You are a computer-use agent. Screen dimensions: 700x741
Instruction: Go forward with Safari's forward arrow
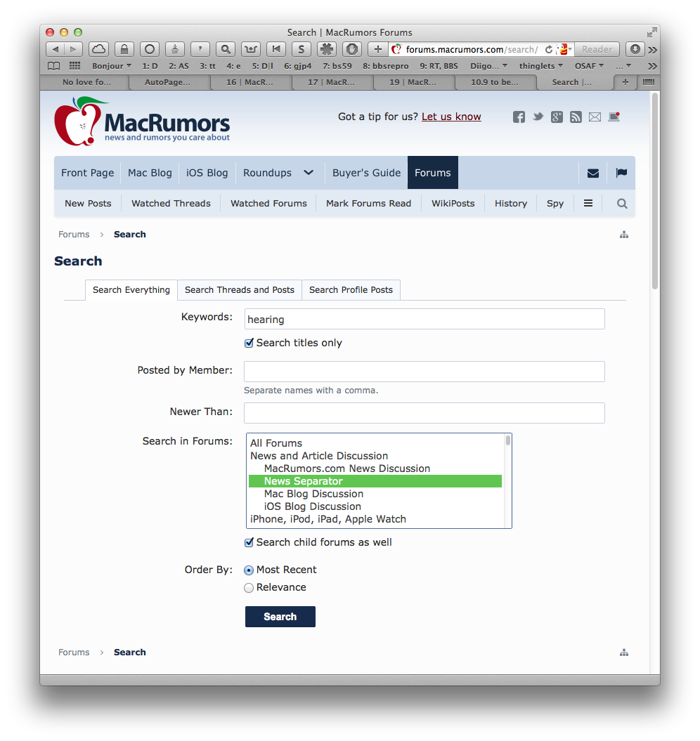tap(73, 49)
